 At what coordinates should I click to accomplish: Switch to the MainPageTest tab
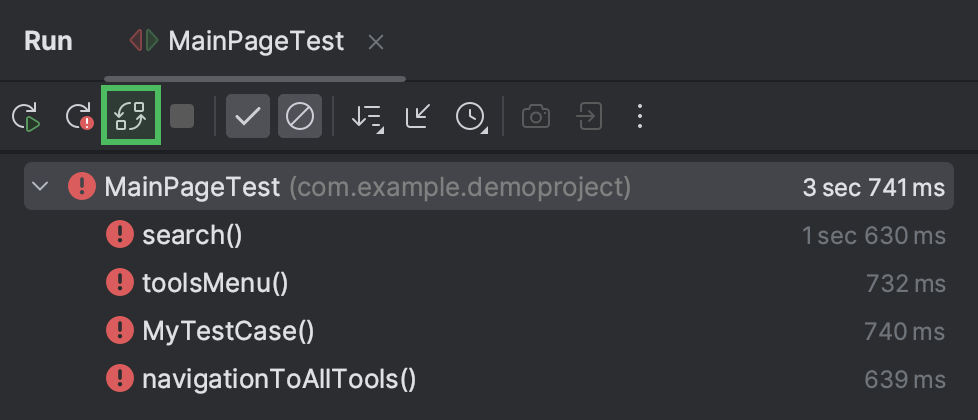coord(236,41)
